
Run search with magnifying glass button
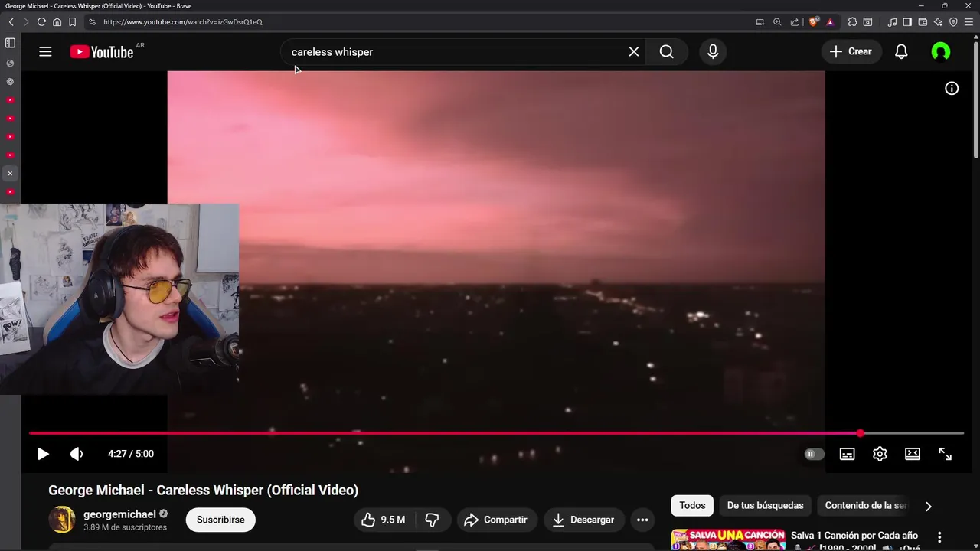pyautogui.click(x=667, y=52)
